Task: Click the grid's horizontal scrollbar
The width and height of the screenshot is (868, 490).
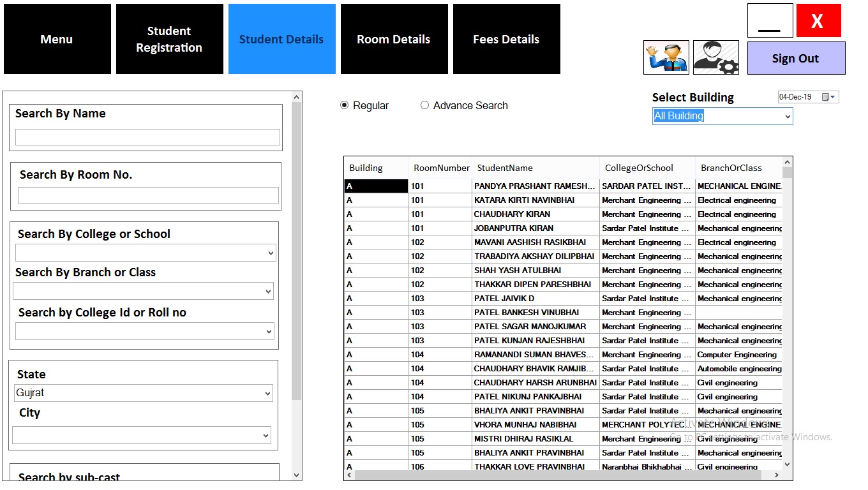Action: [562, 475]
